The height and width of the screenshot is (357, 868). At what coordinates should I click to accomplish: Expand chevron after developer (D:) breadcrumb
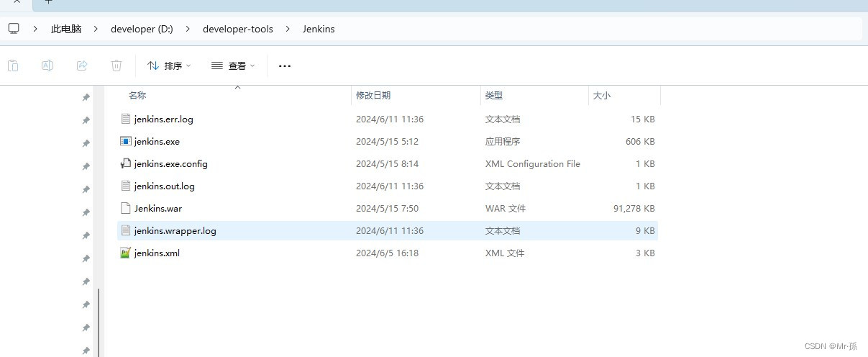pyautogui.click(x=188, y=29)
